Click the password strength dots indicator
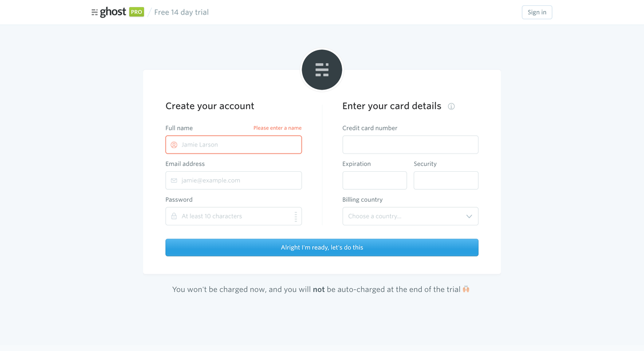 click(296, 216)
